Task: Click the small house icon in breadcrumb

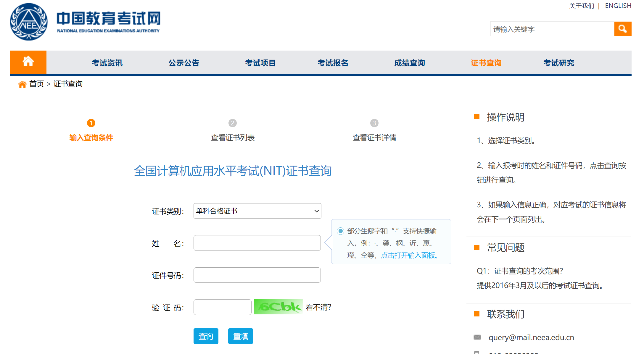Action: (x=22, y=84)
